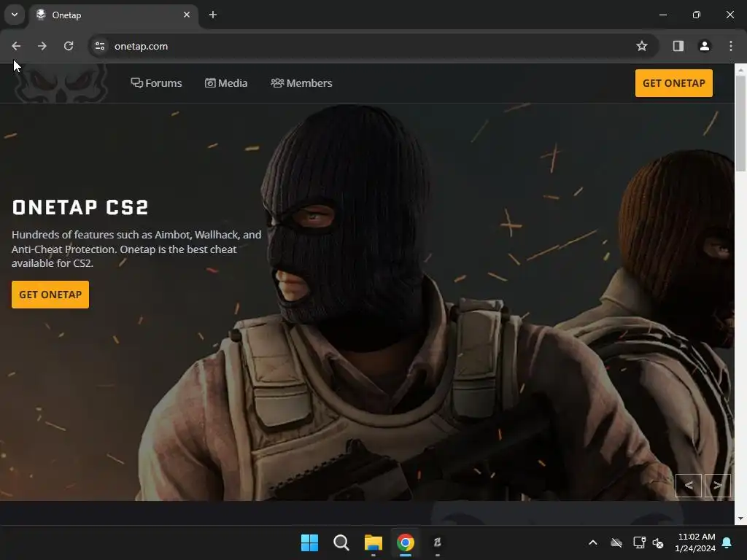Viewport: 747px width, 560px height.
Task: Open the clock and calendar flyout
Action: 695,542
